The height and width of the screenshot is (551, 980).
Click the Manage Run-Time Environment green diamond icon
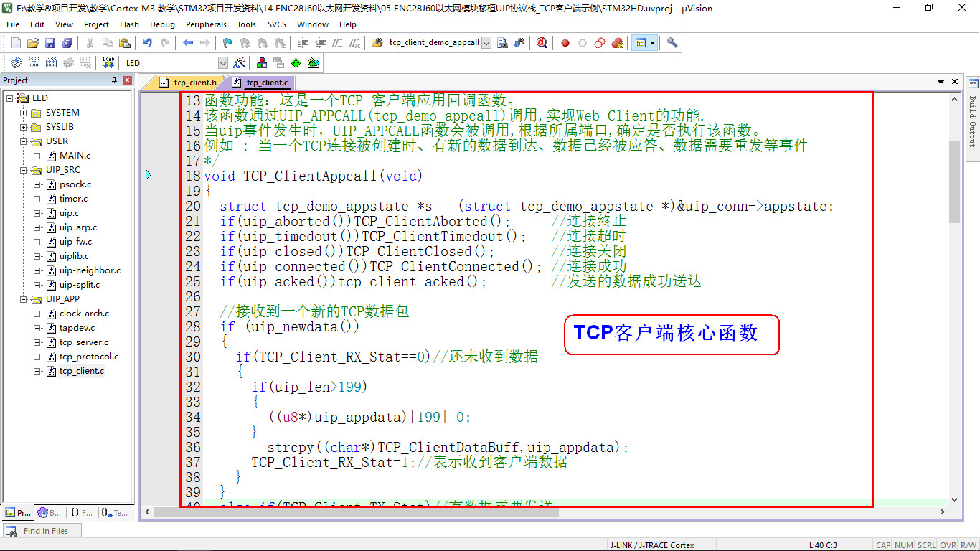[296, 63]
